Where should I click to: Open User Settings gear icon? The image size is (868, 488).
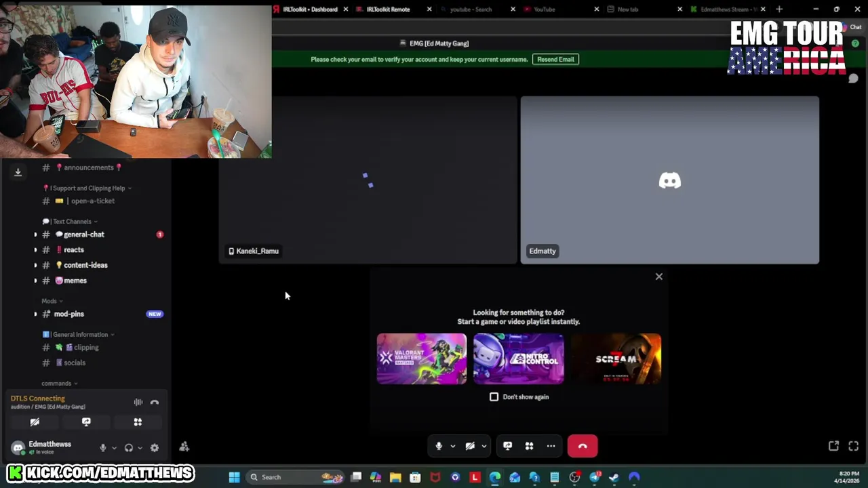click(x=155, y=448)
